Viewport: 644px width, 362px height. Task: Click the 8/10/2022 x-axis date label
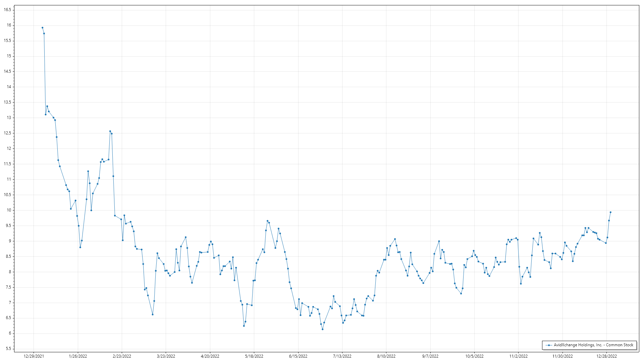[386, 356]
